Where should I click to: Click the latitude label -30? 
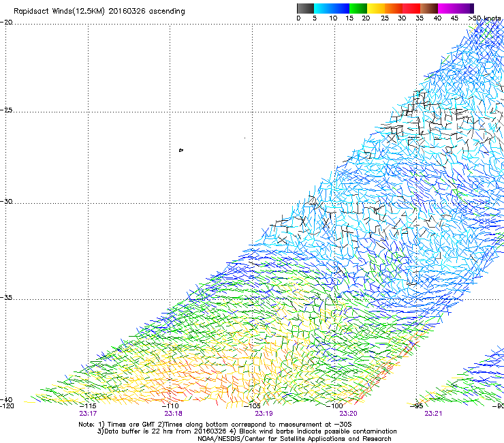(x=6, y=201)
